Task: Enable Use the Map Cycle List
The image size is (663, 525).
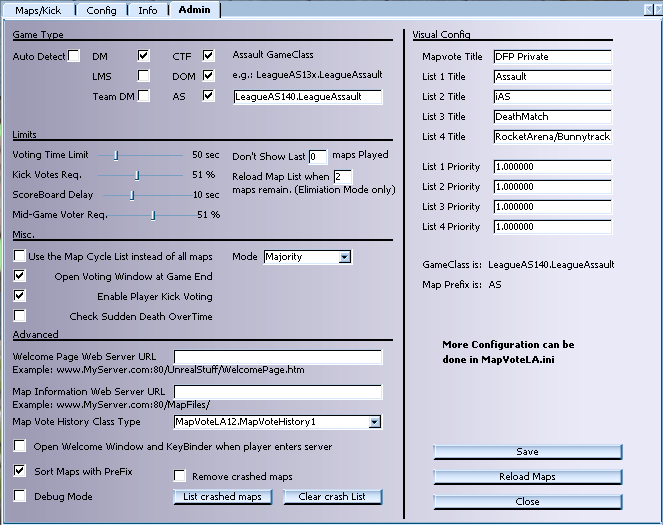Action: 19,256
